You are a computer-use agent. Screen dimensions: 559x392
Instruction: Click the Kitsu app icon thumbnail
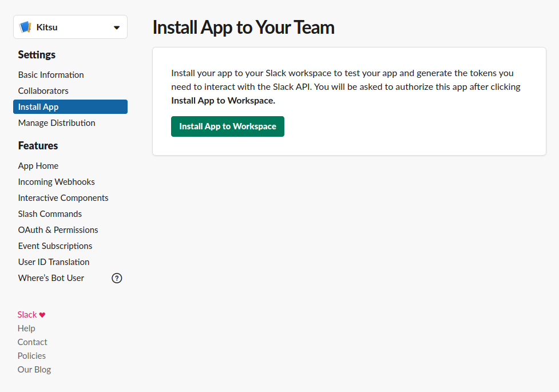26,26
